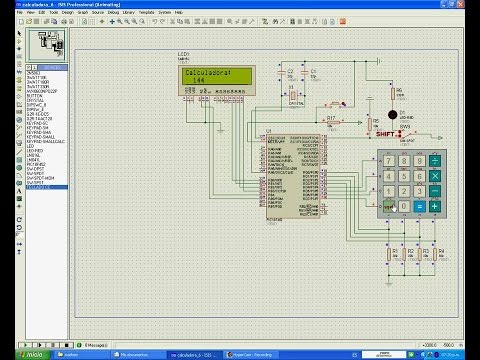The image size is (480, 360).
Task: Select CRYSTAL in the device list
Action: pos(35,100)
